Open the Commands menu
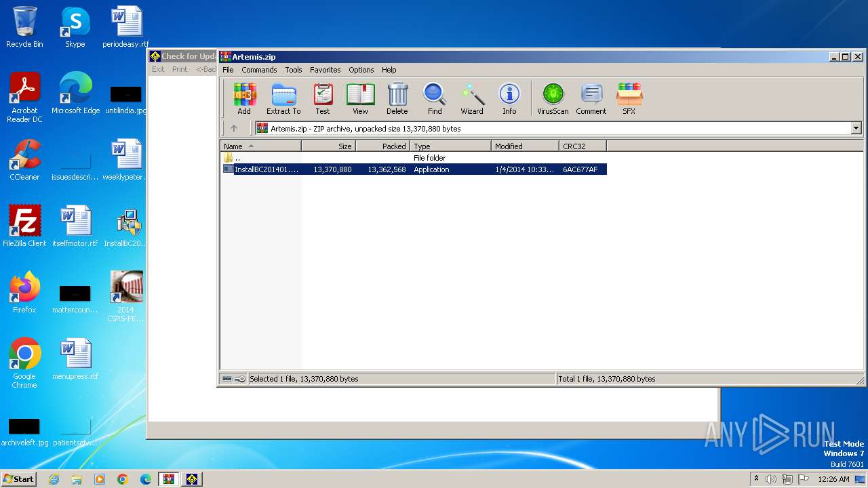 point(259,70)
